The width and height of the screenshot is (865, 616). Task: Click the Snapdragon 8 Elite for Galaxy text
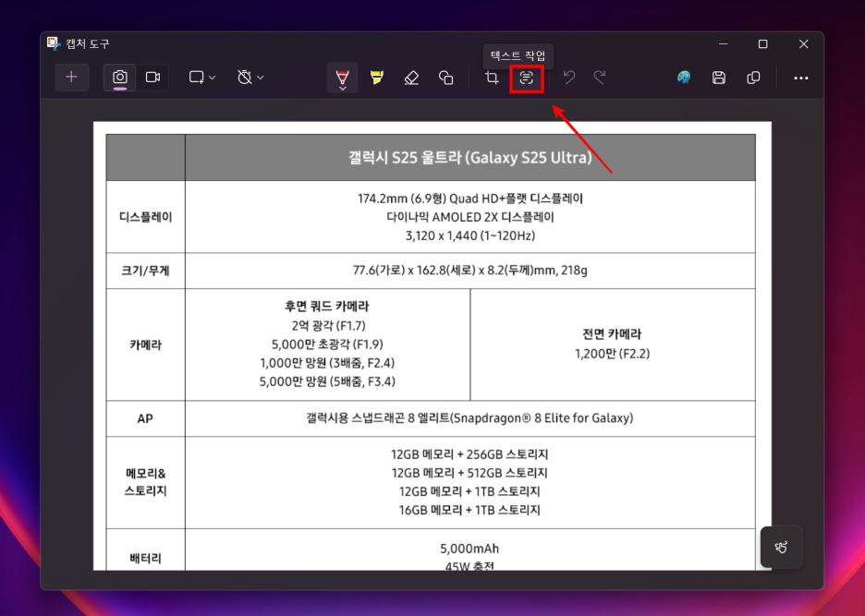click(x=470, y=418)
